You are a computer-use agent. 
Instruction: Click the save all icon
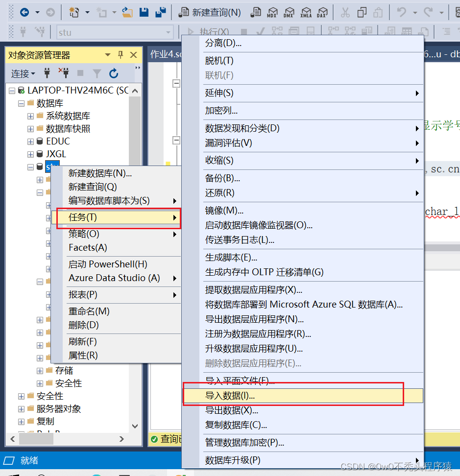point(161,12)
